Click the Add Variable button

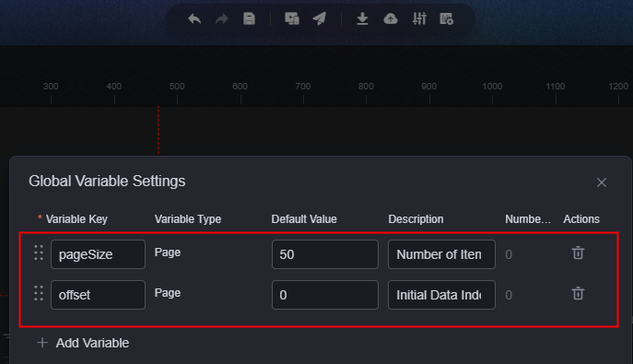point(83,343)
